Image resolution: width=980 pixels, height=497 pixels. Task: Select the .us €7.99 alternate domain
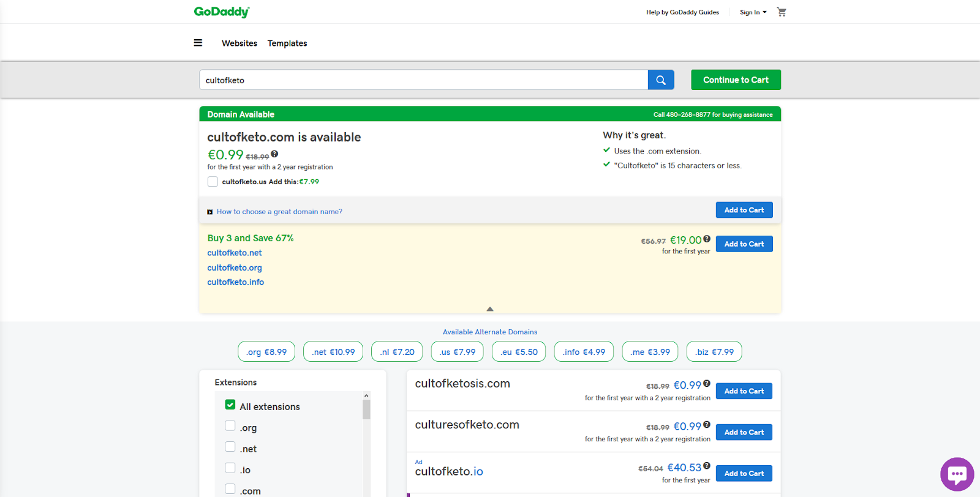(457, 352)
